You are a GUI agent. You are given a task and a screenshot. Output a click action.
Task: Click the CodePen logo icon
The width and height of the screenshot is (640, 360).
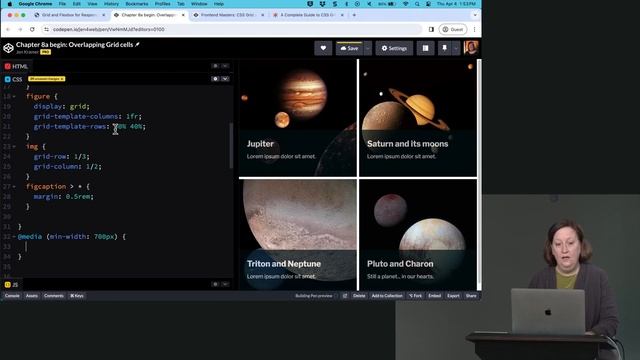pos(8,48)
